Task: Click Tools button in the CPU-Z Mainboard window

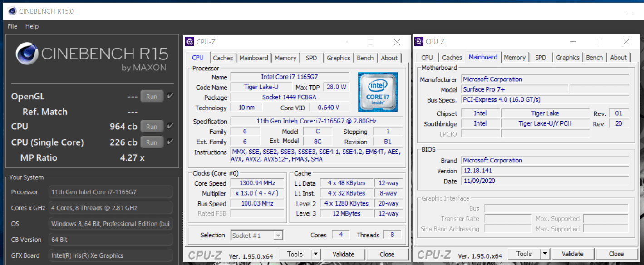Action: (524, 254)
